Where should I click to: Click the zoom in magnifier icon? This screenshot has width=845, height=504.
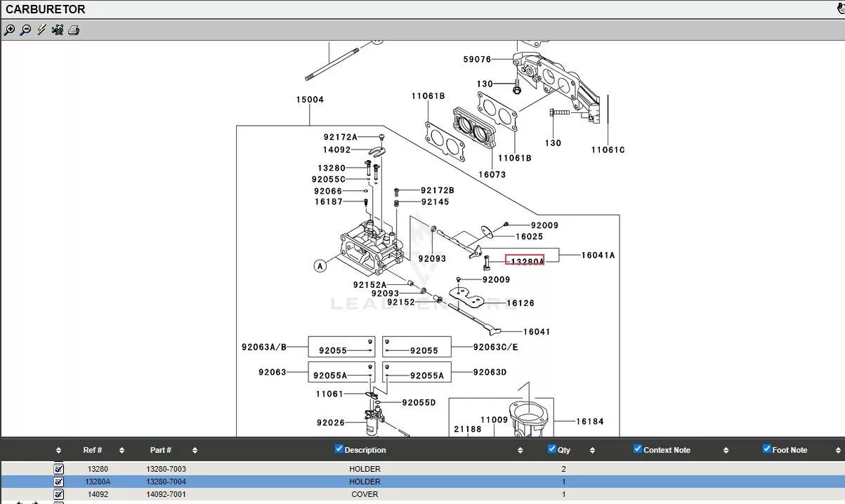[x=9, y=30]
